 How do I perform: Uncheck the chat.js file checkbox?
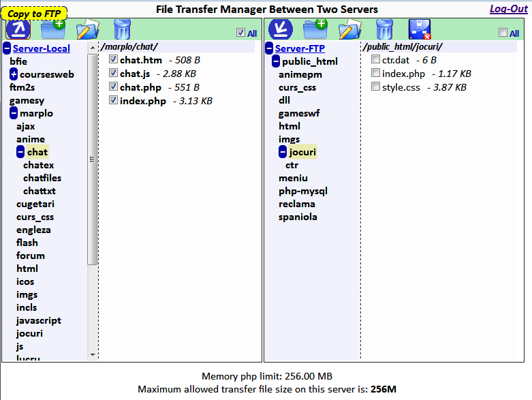point(113,73)
